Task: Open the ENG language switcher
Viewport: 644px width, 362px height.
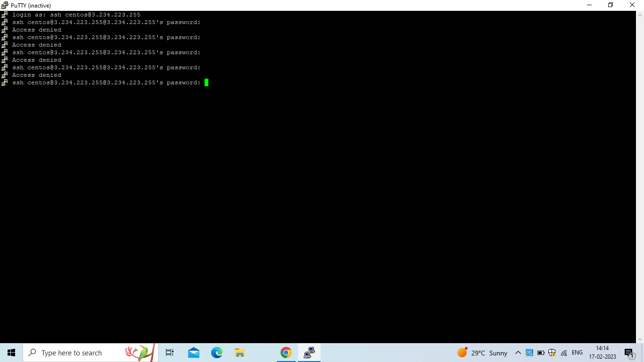Action: pos(577,352)
